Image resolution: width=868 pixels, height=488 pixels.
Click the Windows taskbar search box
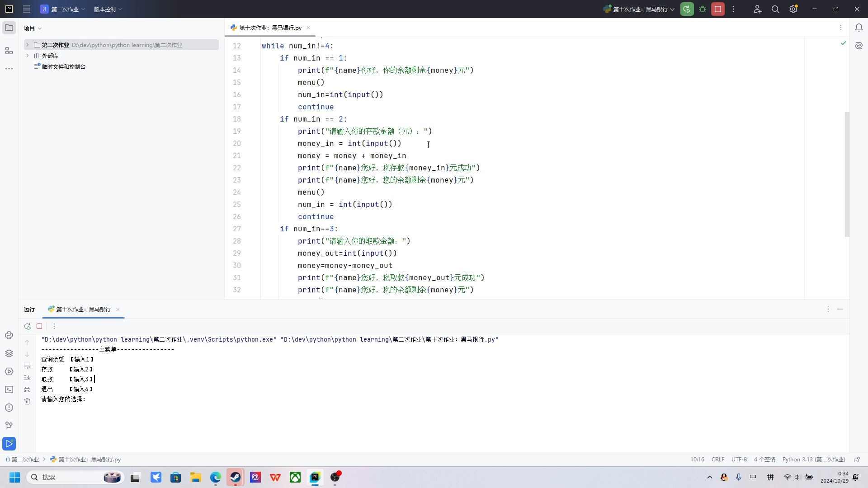click(x=75, y=477)
